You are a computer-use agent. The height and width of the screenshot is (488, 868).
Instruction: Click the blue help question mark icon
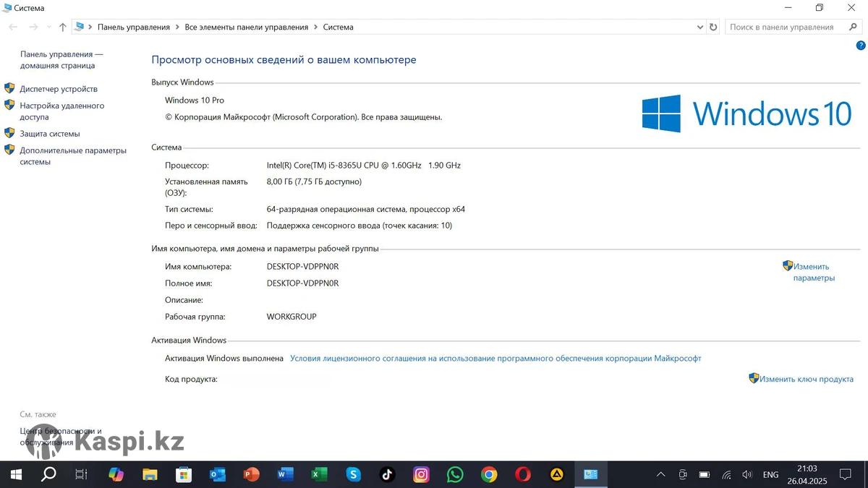[x=861, y=45]
